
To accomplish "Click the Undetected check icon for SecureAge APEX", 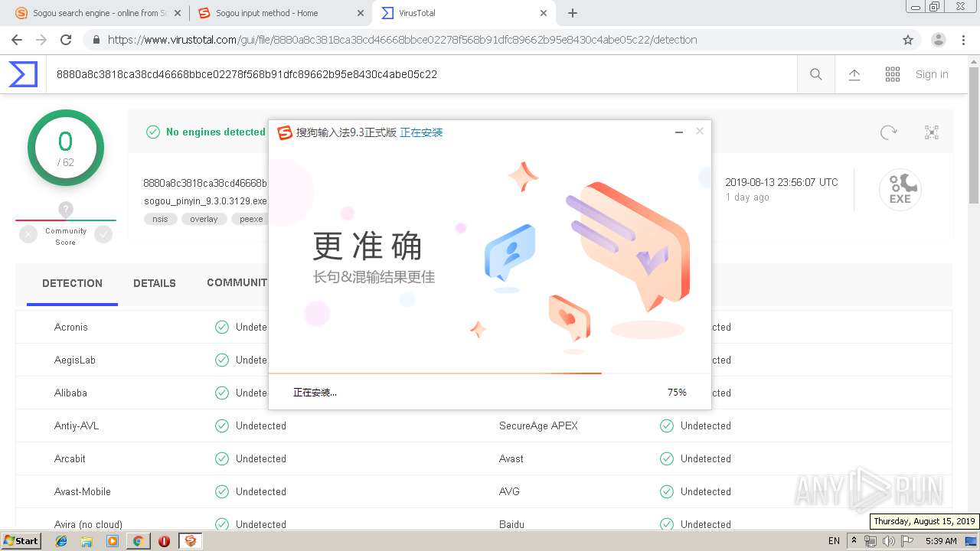I will click(667, 425).
